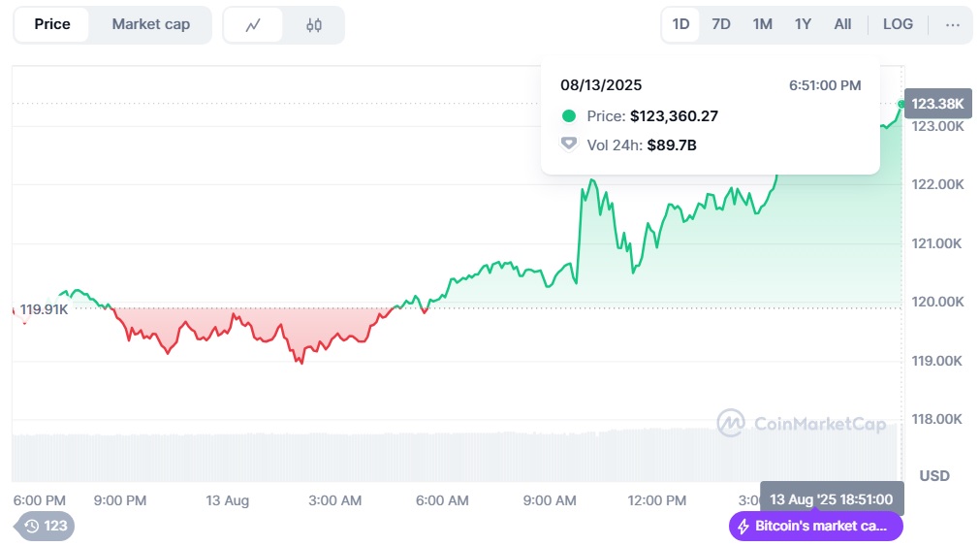
Task: Click the lightning bolt icon in purple banner
Action: point(743,527)
